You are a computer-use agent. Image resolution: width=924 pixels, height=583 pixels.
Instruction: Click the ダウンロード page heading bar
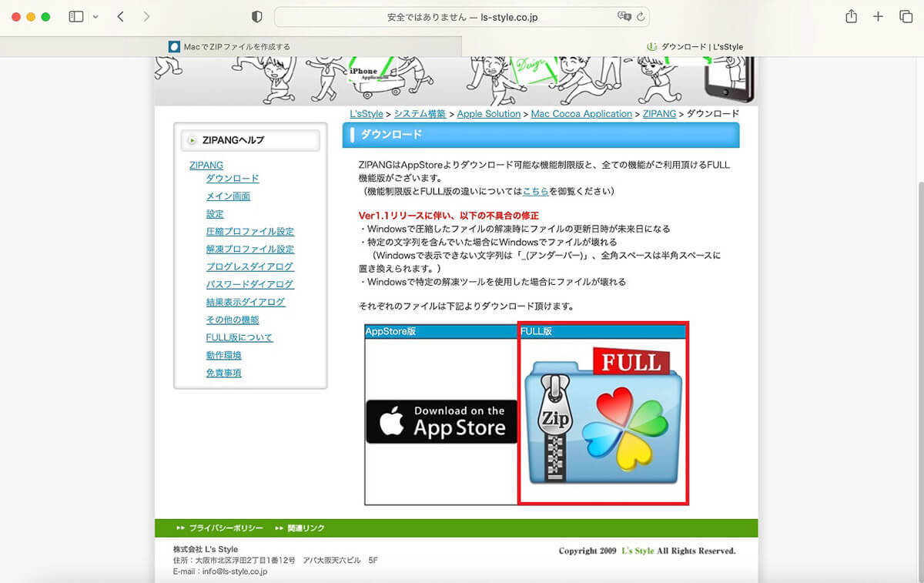point(541,135)
